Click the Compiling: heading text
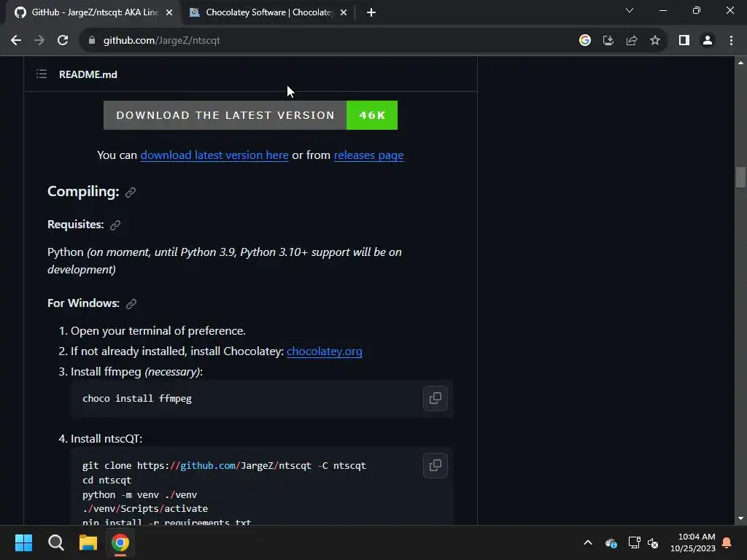Image resolution: width=747 pixels, height=560 pixels. click(x=83, y=192)
